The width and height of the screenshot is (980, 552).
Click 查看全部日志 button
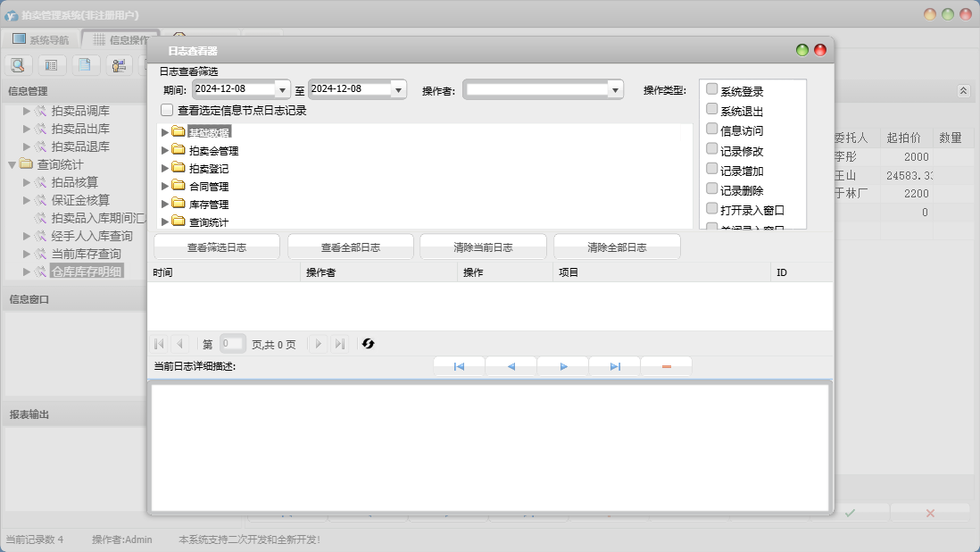(351, 247)
